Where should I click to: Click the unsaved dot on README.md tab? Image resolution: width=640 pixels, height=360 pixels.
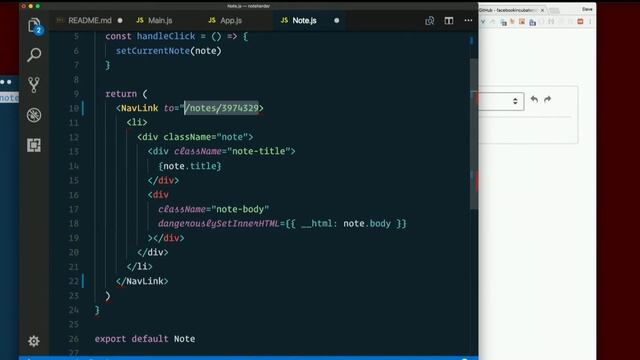[x=120, y=20]
